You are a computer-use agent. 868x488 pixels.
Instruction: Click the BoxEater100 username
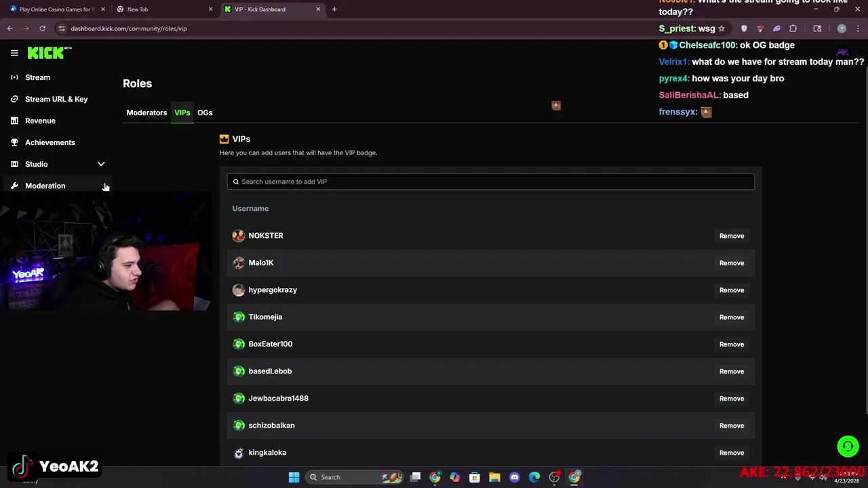point(270,344)
